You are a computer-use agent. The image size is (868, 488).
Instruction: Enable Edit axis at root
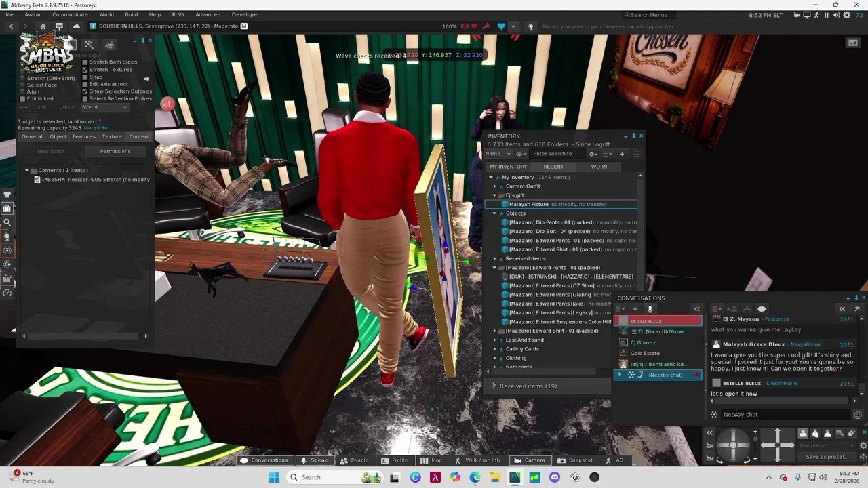[x=85, y=84]
